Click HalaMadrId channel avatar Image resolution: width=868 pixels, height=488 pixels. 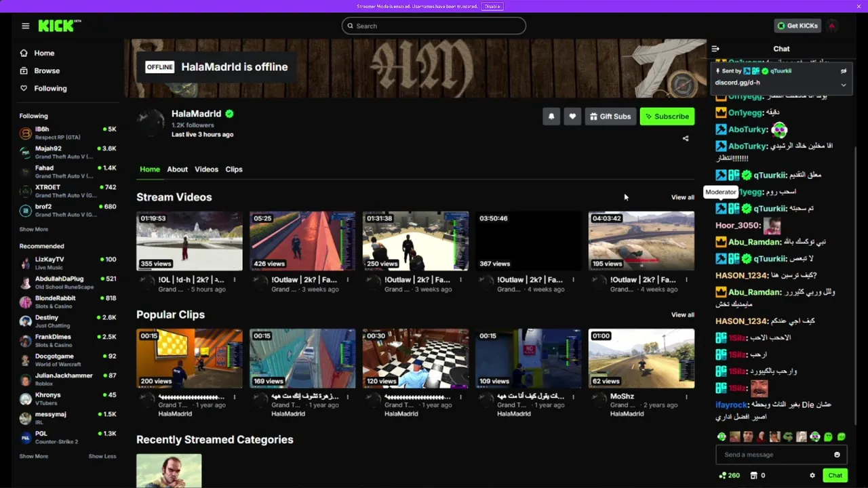(151, 123)
